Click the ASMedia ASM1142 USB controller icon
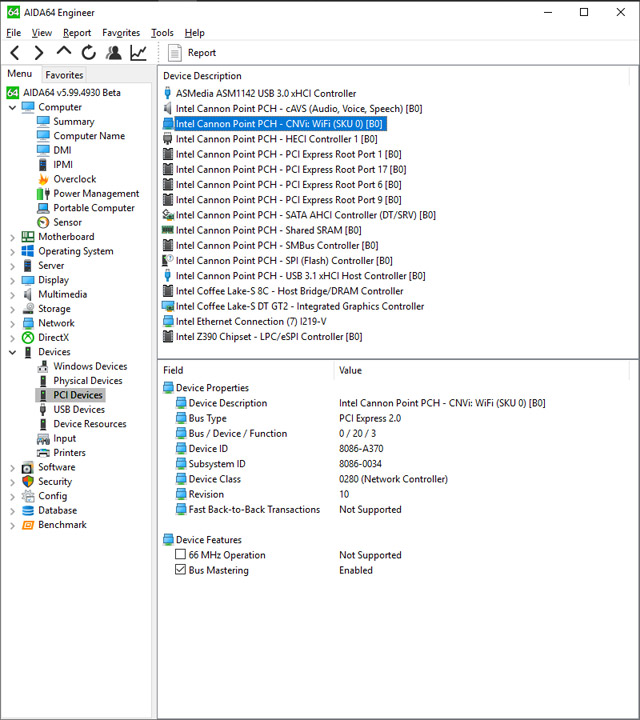 168,93
